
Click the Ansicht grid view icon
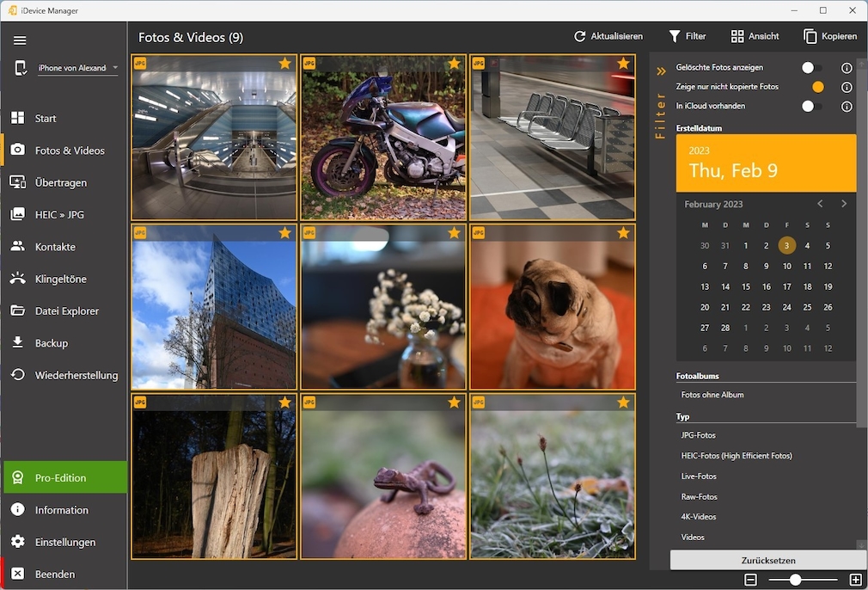pos(737,36)
